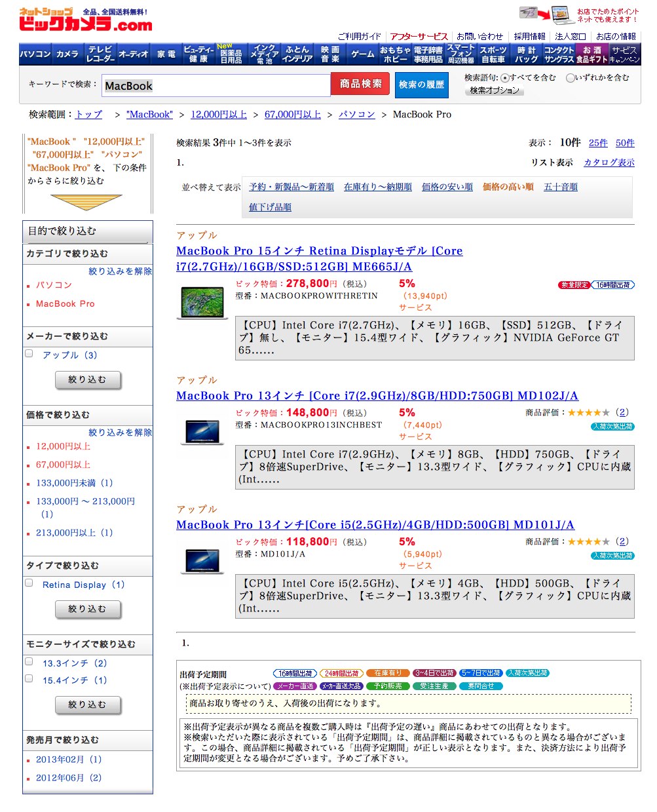Go to トップ breadcrumb link
The height and width of the screenshot is (812, 657).
pyautogui.click(x=89, y=115)
